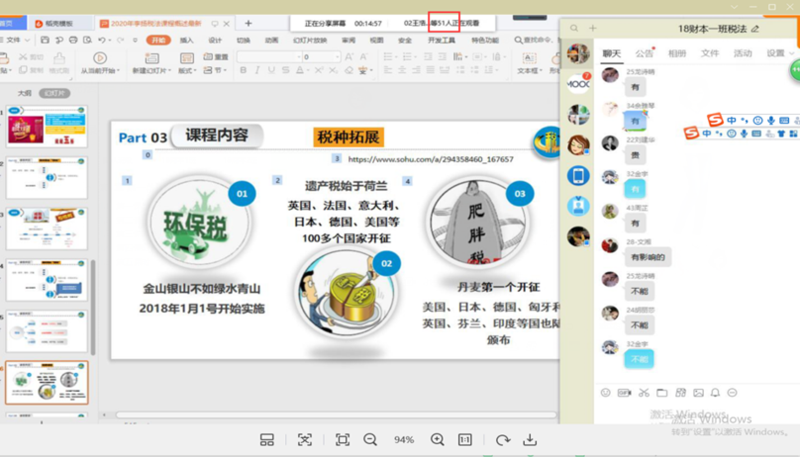Switch side pane to 幻灯片 view
Screen dimensions: 800x457
[x=55, y=93]
